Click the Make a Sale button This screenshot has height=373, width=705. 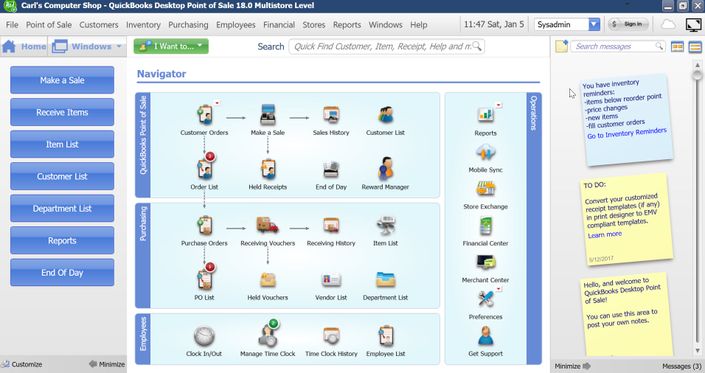pos(62,80)
